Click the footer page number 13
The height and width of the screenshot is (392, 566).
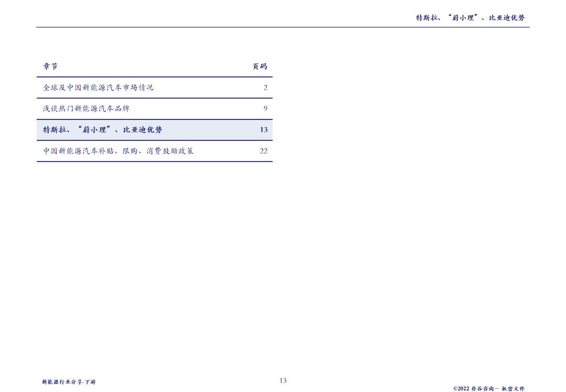[x=283, y=380]
